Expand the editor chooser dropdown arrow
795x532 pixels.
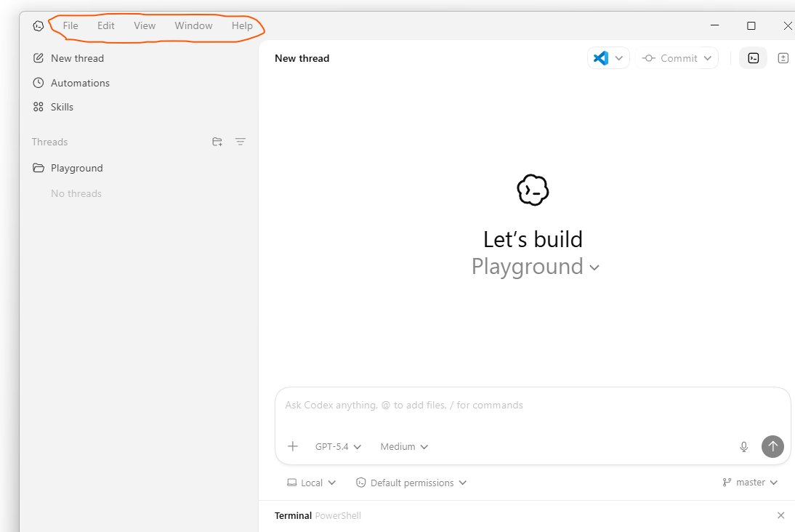click(x=619, y=58)
